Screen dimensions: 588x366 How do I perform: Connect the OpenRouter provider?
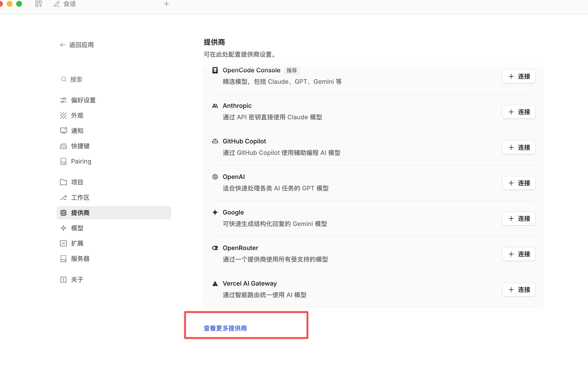(x=519, y=254)
